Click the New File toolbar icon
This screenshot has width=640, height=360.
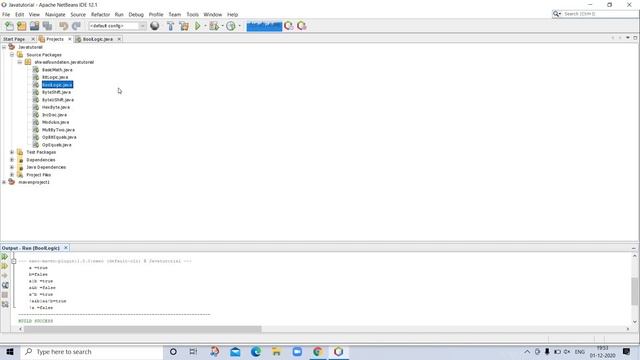point(9,26)
